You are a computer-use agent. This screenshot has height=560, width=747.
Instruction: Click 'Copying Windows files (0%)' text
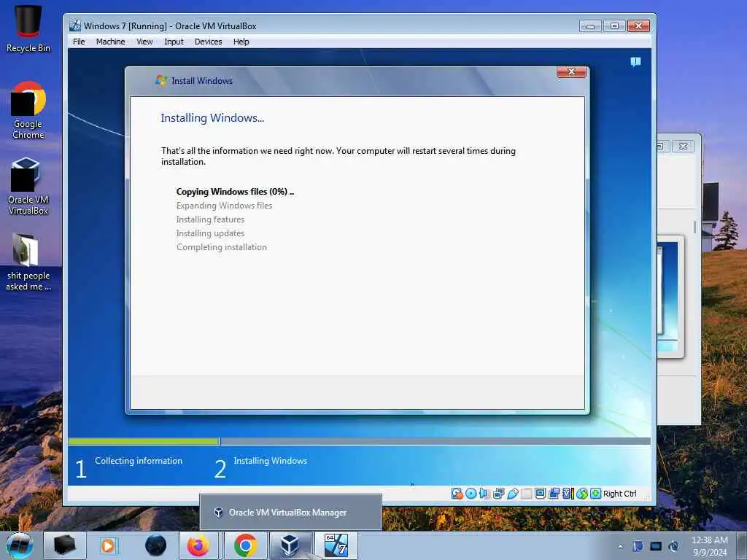pos(235,192)
